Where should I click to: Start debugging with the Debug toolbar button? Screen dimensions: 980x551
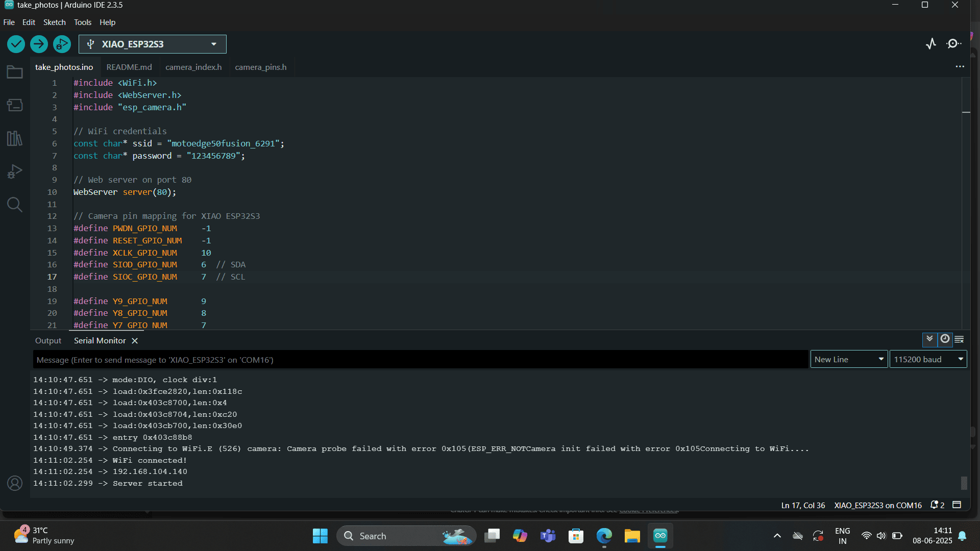coord(62,44)
